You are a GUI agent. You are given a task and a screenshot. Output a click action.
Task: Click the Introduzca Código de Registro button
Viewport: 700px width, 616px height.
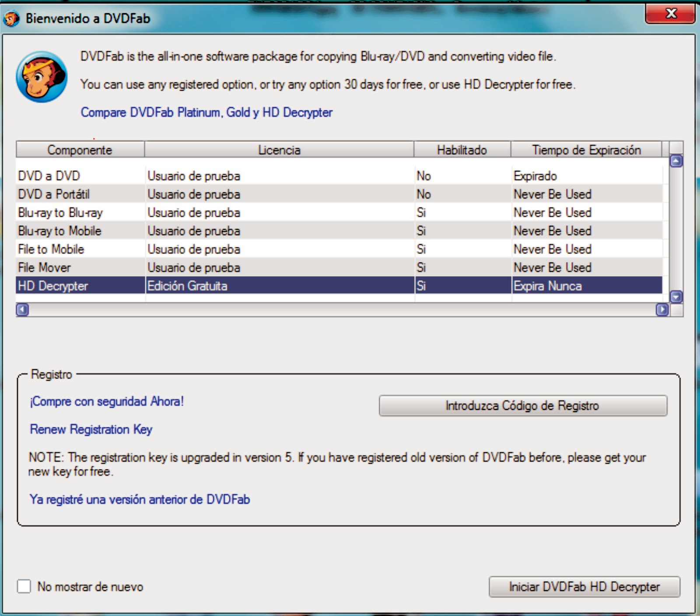[523, 405]
